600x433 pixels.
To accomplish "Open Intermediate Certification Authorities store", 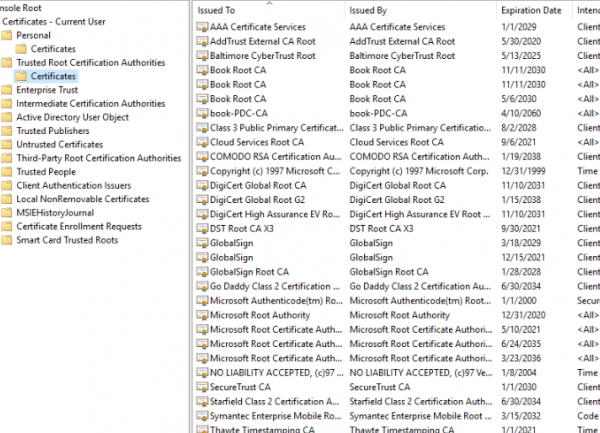I will 90,104.
